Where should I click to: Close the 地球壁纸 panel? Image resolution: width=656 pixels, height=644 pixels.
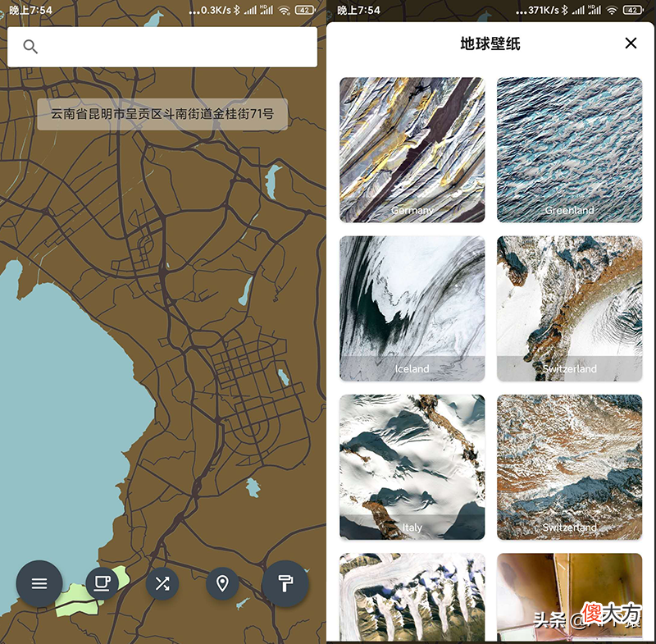click(631, 43)
